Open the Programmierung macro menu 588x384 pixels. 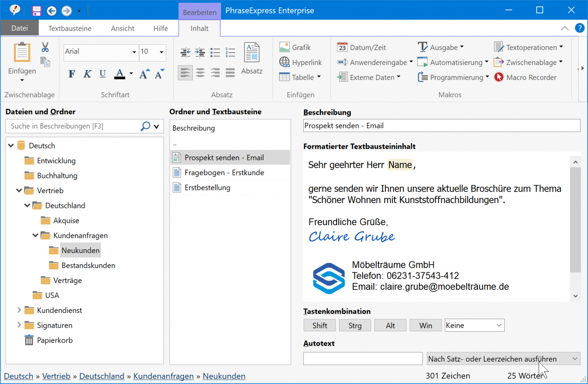click(x=453, y=77)
